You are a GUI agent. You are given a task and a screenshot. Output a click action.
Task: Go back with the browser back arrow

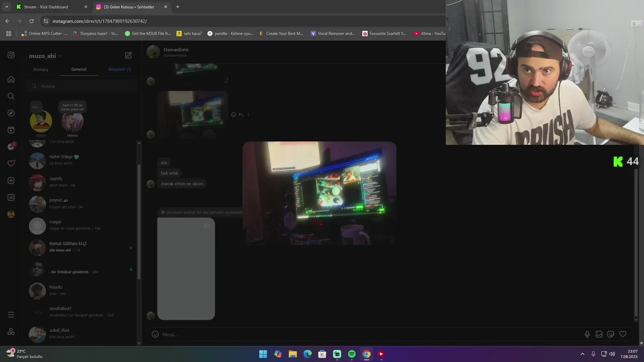pyautogui.click(x=7, y=21)
